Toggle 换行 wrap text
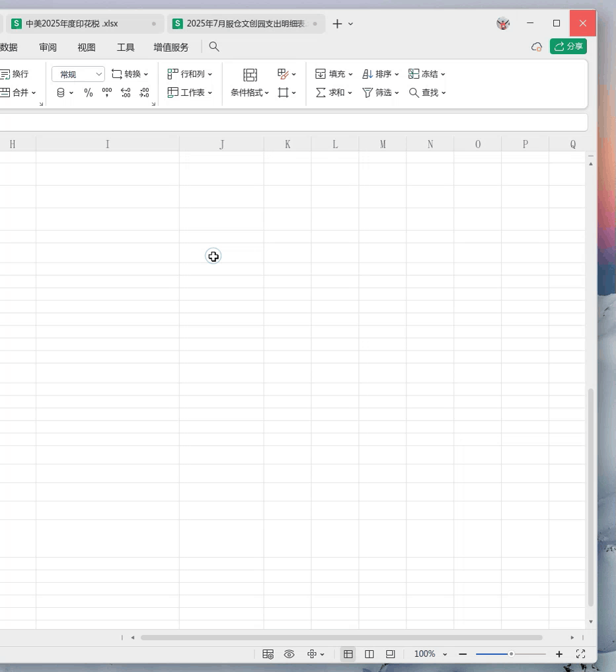The image size is (616, 672). point(15,74)
